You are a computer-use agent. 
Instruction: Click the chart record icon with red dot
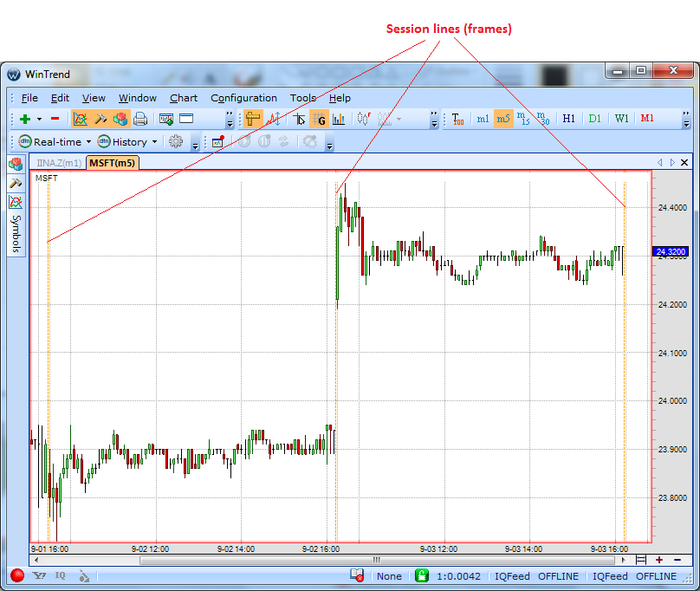click(x=217, y=141)
